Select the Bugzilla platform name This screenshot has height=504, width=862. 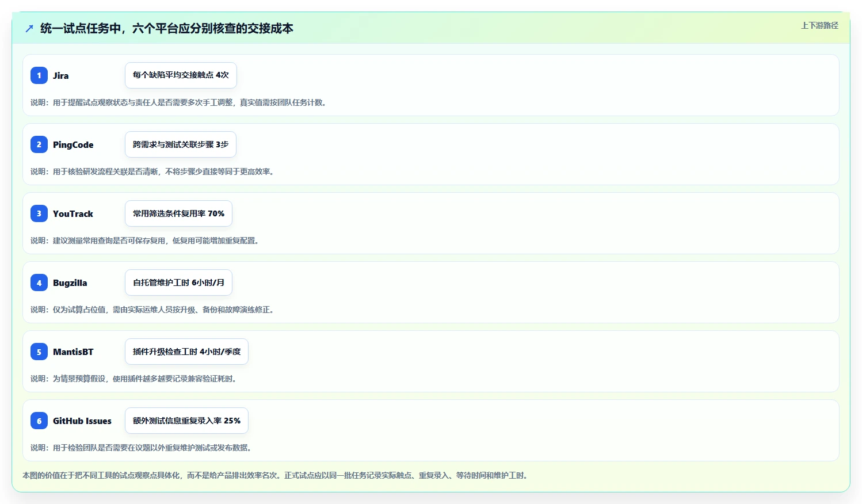[70, 282]
